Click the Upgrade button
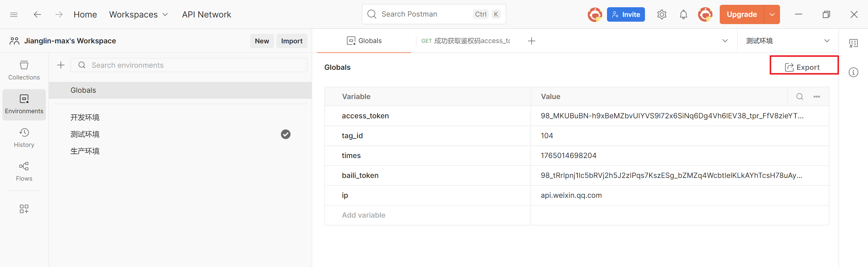 point(742,14)
